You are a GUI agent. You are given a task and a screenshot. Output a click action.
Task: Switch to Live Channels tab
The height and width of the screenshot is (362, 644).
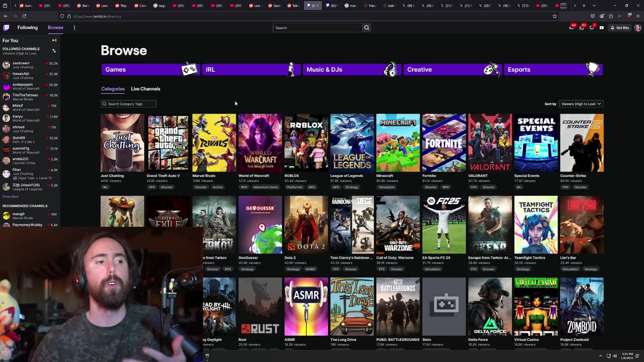coord(145,89)
